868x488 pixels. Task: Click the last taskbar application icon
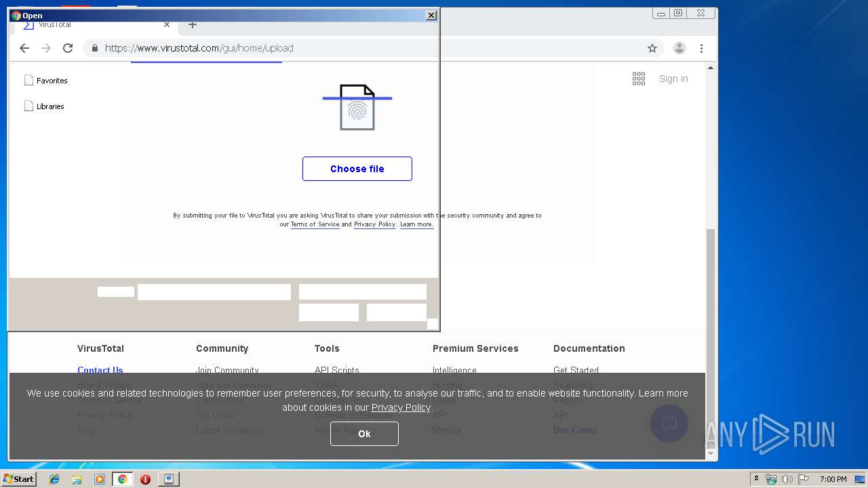click(x=169, y=479)
